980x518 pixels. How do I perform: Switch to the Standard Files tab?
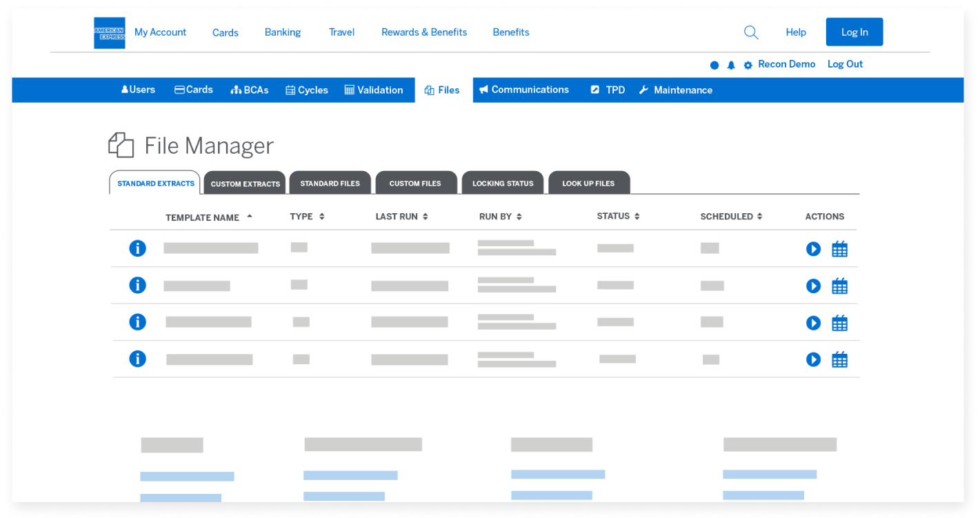click(330, 183)
